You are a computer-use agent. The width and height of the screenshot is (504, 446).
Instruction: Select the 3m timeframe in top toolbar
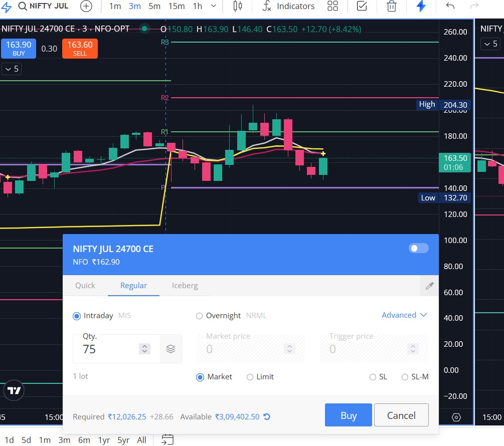click(x=135, y=6)
